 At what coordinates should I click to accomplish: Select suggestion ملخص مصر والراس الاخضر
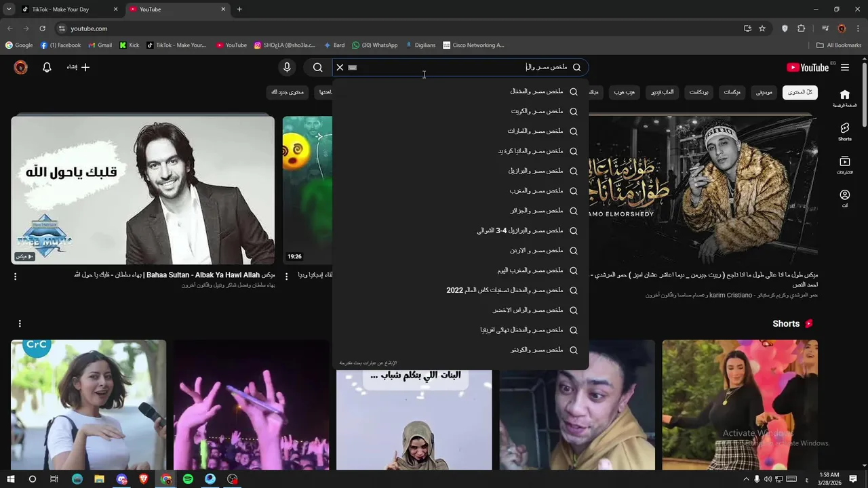[x=460, y=310]
